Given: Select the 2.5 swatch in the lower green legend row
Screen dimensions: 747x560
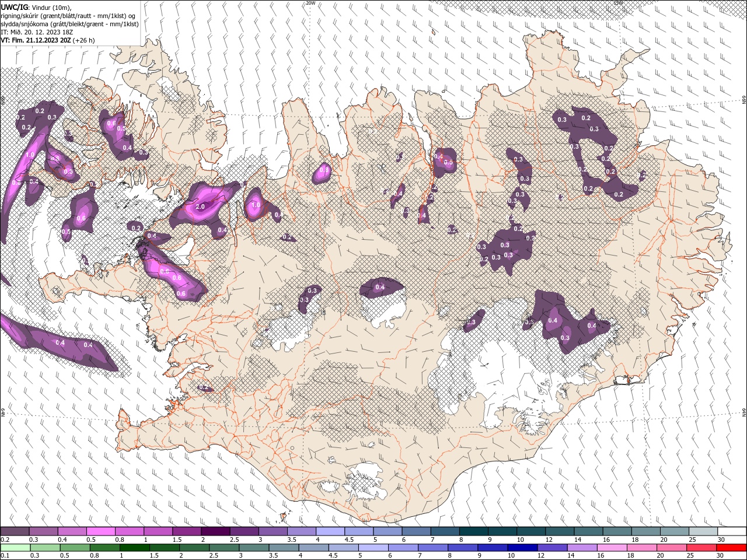Looking at the screenshot, I should (224, 548).
